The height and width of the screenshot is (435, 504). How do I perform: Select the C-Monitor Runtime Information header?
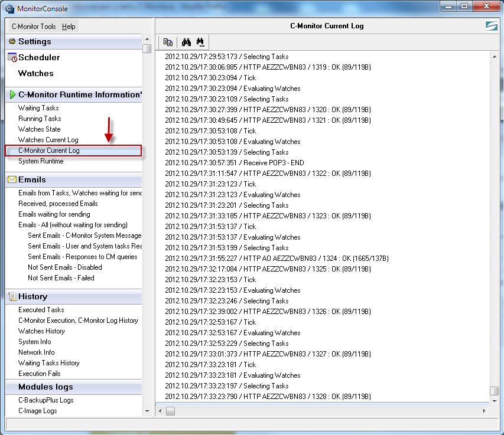(x=74, y=94)
